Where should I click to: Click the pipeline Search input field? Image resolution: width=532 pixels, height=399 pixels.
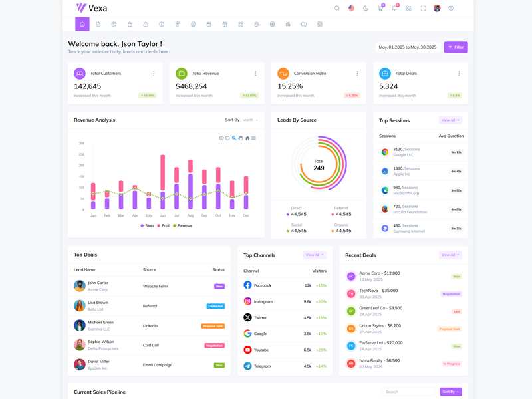click(408, 392)
